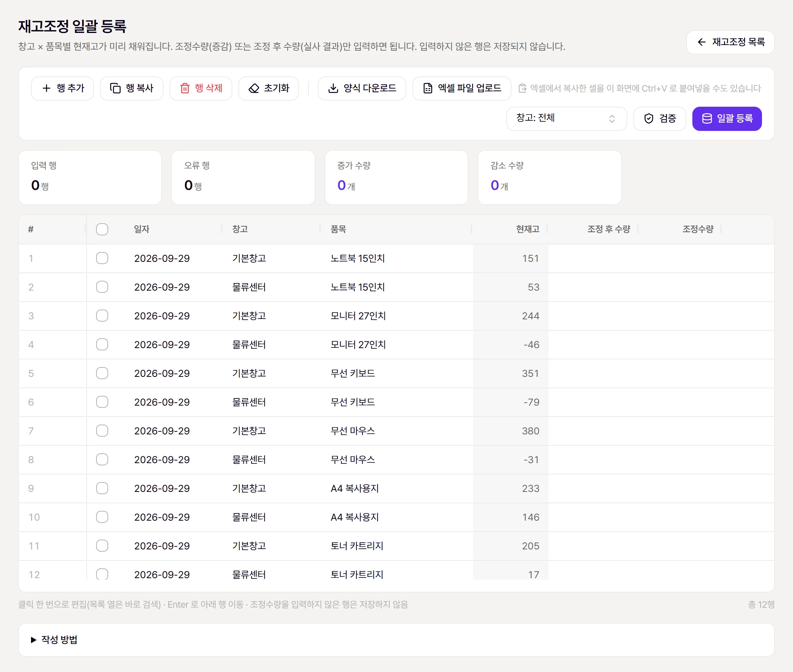Click 검증 label text

click(668, 118)
